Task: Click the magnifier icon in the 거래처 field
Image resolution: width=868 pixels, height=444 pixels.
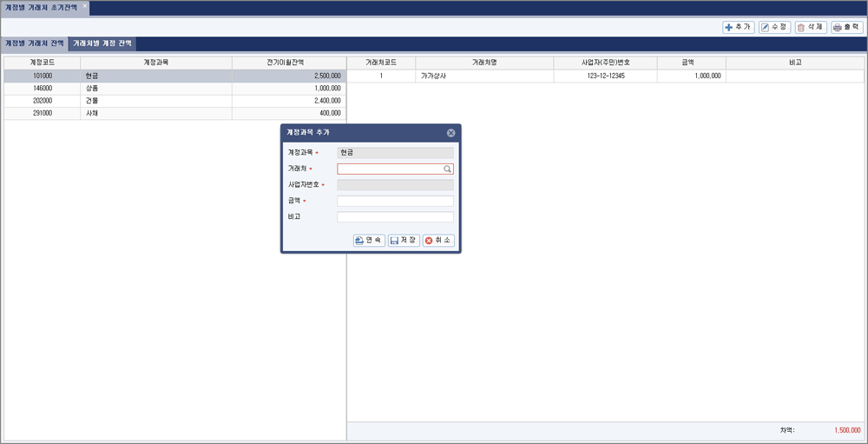Action: (447, 169)
